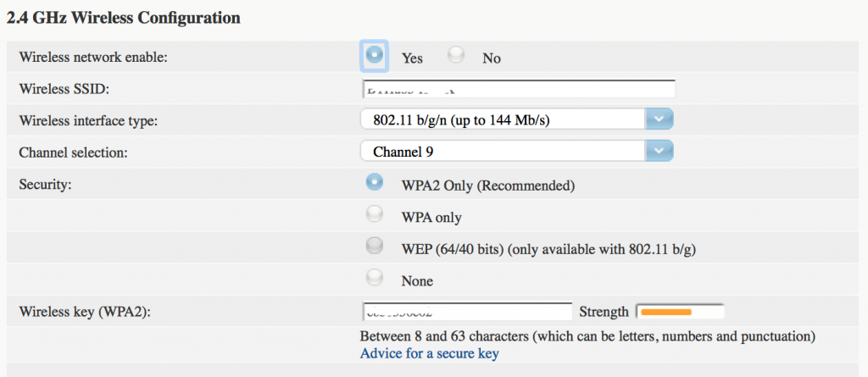The width and height of the screenshot is (868, 377).
Task: Click the Wireless SSID text field
Action: (518, 90)
